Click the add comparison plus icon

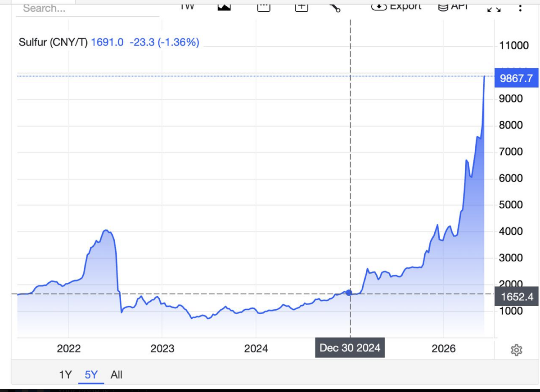pos(301,7)
